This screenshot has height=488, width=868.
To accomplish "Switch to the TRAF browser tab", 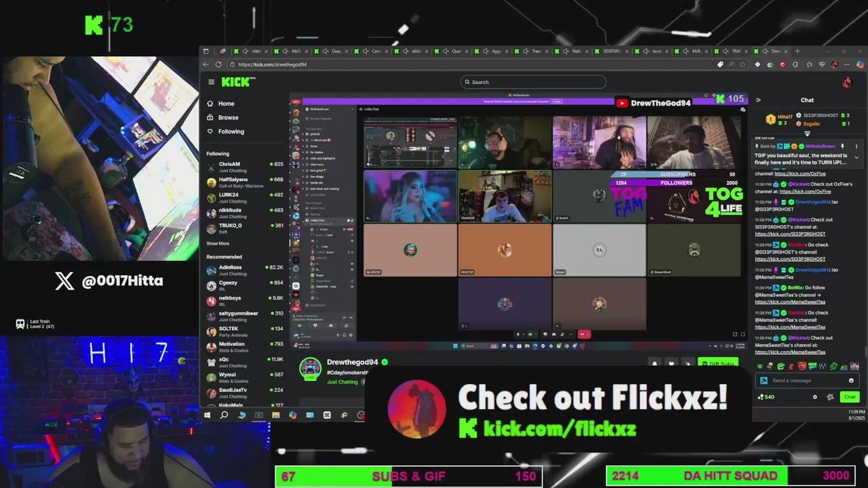I will point(731,51).
